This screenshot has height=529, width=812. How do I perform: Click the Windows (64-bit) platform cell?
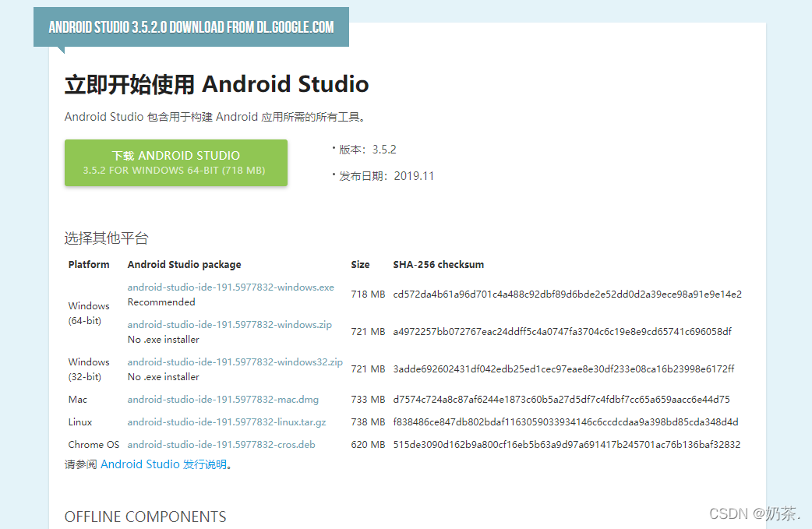point(89,313)
